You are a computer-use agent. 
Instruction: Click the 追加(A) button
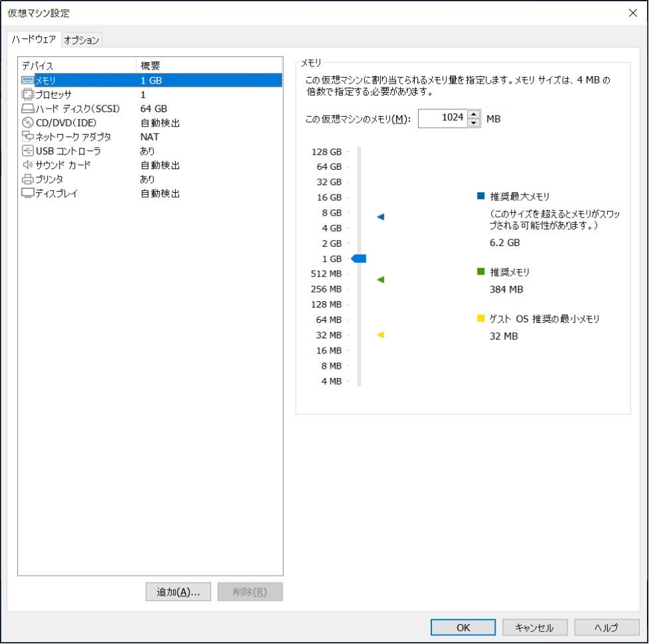click(x=179, y=592)
